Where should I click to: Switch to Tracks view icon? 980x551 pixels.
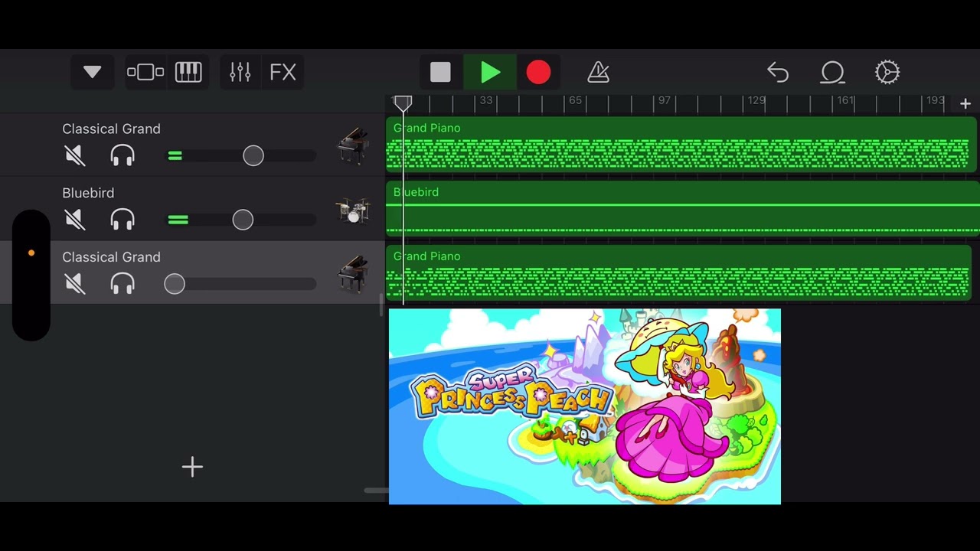pyautogui.click(x=145, y=72)
